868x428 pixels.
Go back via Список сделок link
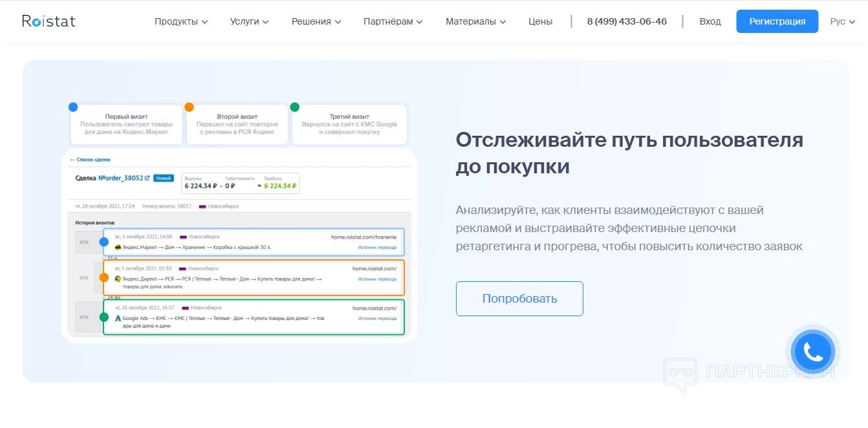click(x=91, y=159)
